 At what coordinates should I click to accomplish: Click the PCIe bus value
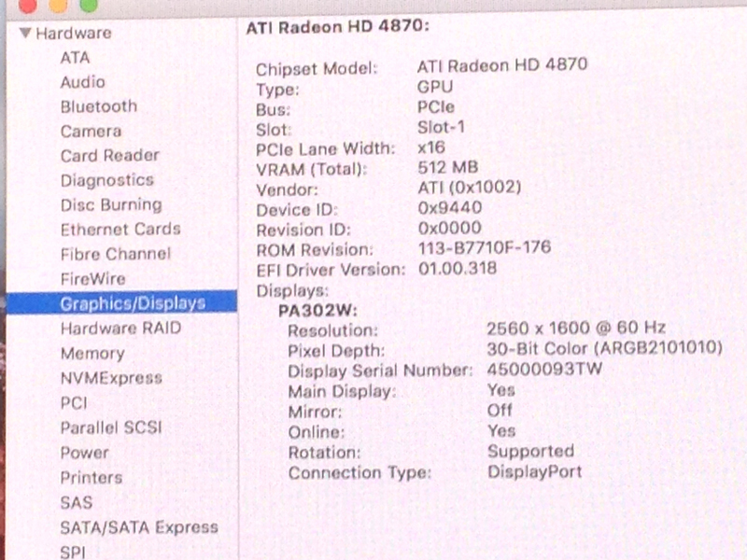[436, 106]
